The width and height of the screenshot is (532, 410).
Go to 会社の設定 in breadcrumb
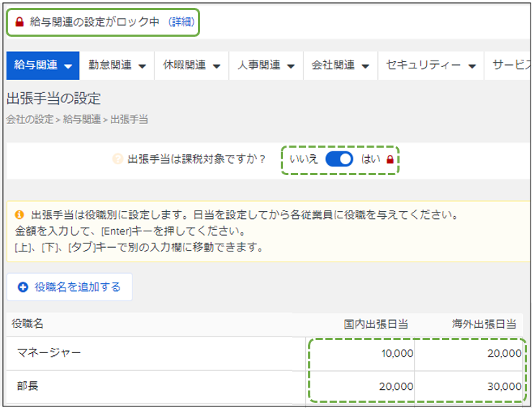point(30,120)
